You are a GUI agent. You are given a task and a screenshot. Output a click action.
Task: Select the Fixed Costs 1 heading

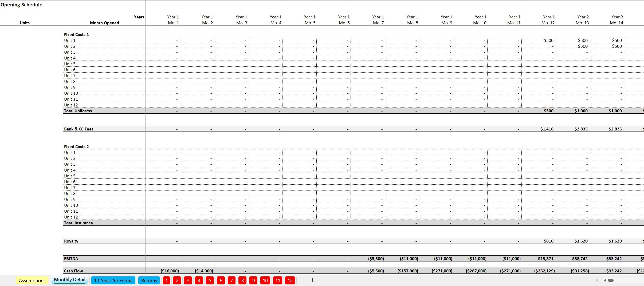click(76, 34)
